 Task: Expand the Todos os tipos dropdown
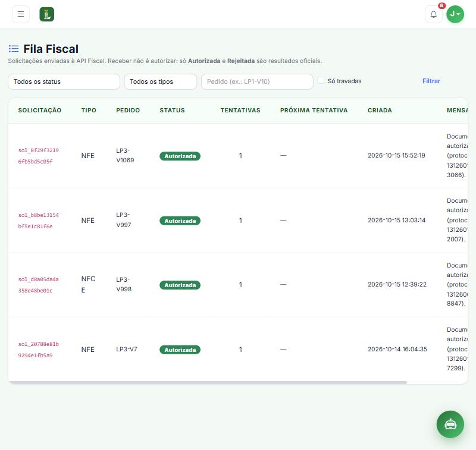[161, 81]
